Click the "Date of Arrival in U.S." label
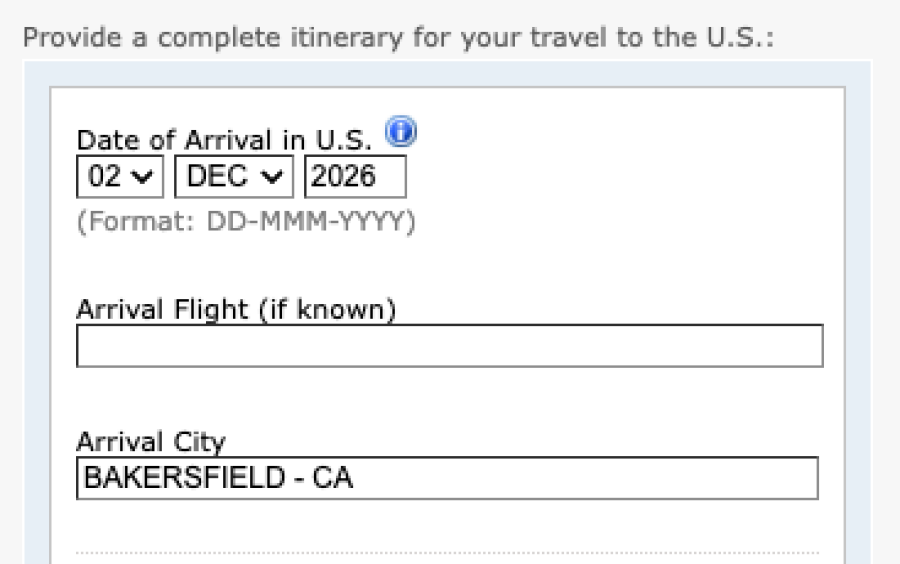Viewport: 900px width, 564px height. (x=224, y=141)
